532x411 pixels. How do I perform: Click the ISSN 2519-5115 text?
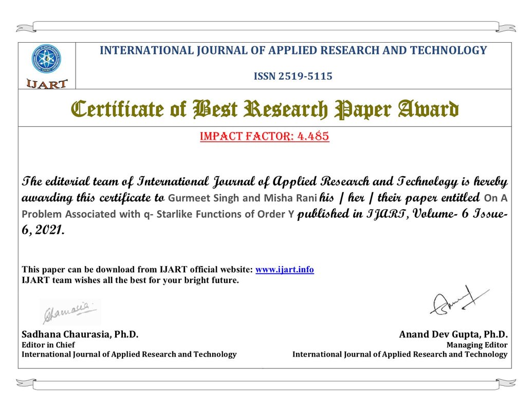(293, 76)
